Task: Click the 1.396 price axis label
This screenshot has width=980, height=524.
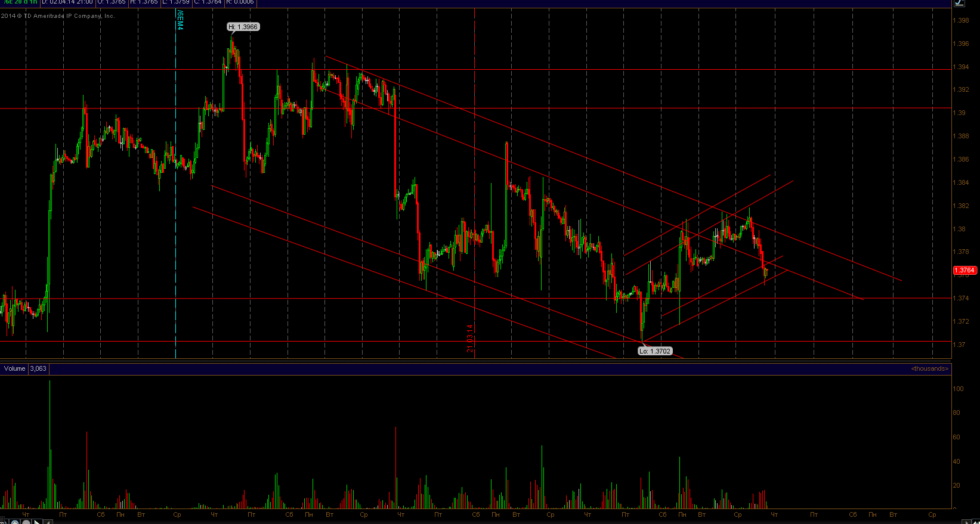Action: pos(961,44)
